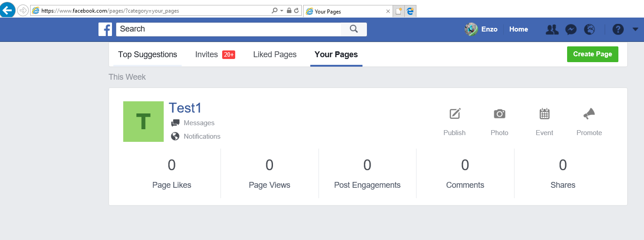Expand the account menu dropdown arrow
This screenshot has width=644, height=240.
635,29
